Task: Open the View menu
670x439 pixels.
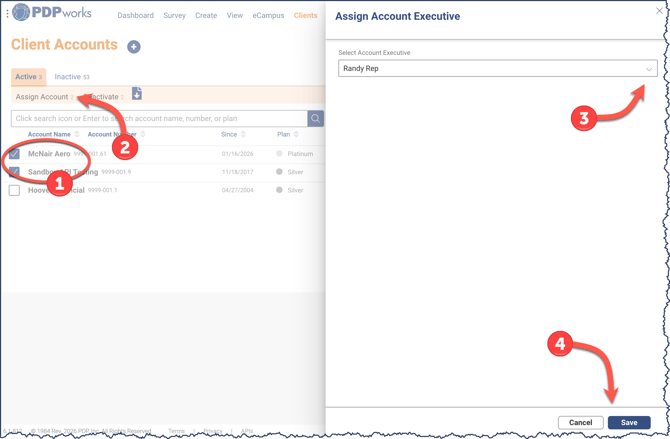Action: (235, 15)
